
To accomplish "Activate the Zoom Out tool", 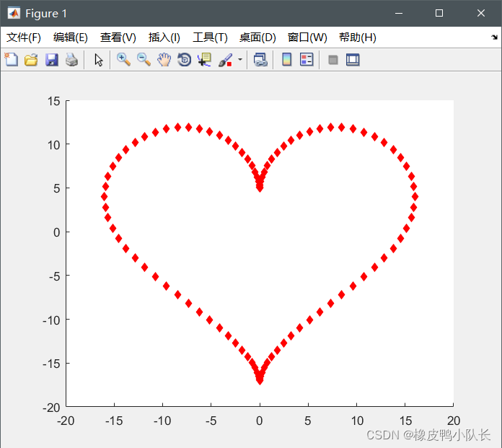I will pyautogui.click(x=144, y=60).
